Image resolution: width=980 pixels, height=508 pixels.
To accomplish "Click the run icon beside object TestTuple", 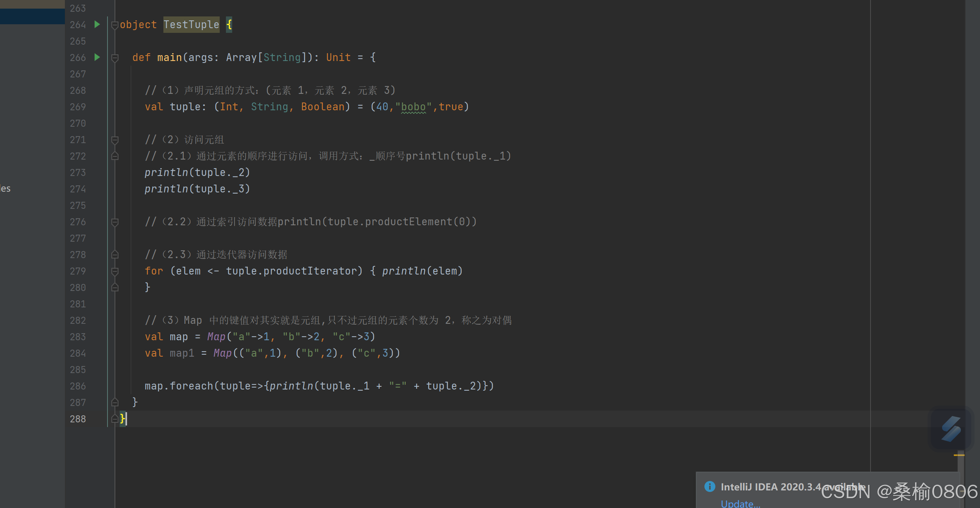I will pyautogui.click(x=97, y=25).
